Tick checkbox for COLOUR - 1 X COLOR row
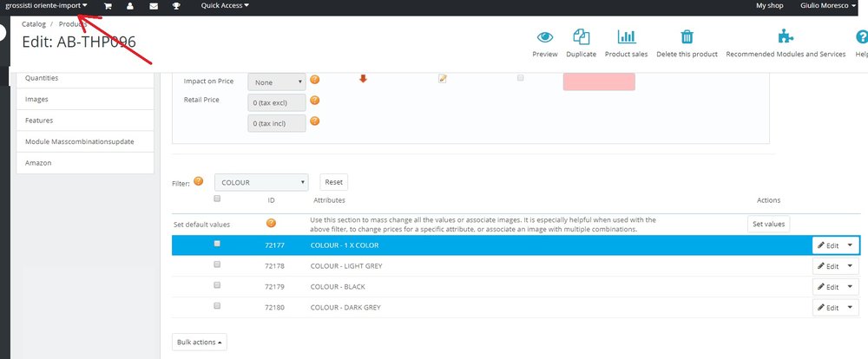The width and height of the screenshot is (868, 359). [217, 244]
